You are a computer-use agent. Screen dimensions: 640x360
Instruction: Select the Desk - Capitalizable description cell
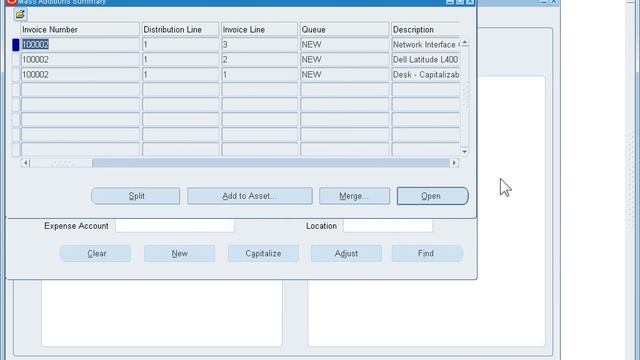point(426,75)
